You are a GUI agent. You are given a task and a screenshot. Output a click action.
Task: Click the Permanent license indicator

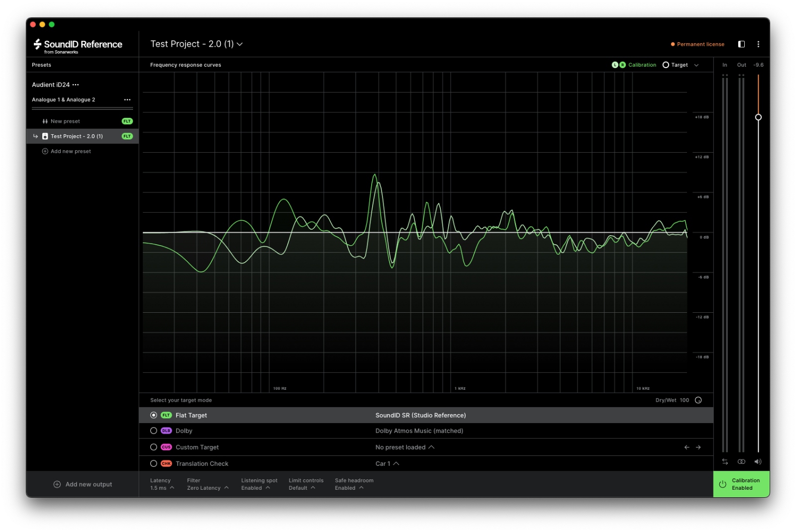pos(697,44)
